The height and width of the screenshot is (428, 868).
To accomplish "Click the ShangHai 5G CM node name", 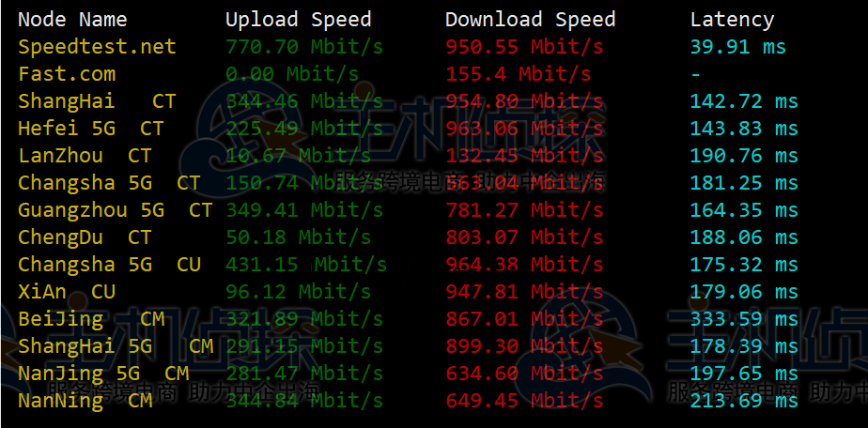I will coord(116,346).
